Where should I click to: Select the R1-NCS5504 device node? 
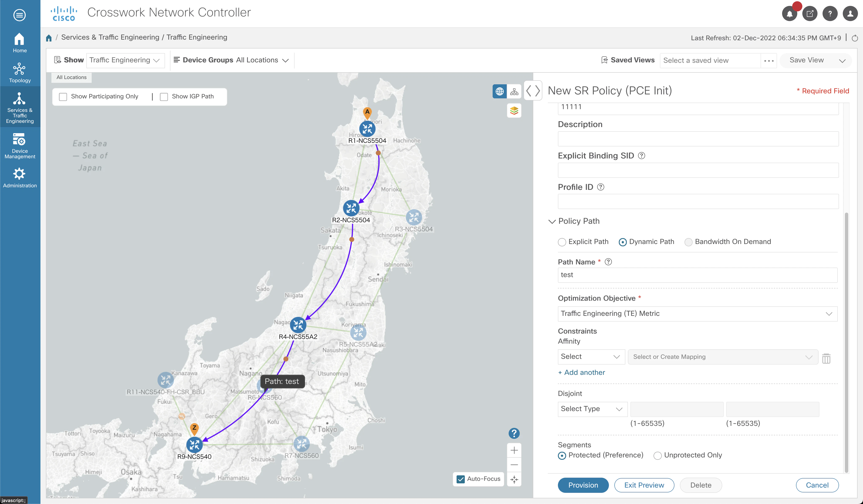367,129
